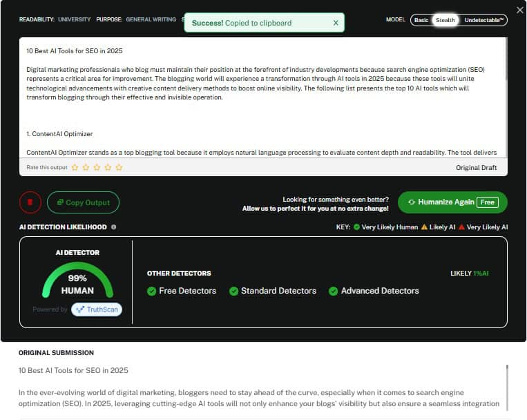Viewport: 527px width, 420px height.
Task: Rate the output two stars
Action: tap(86, 167)
